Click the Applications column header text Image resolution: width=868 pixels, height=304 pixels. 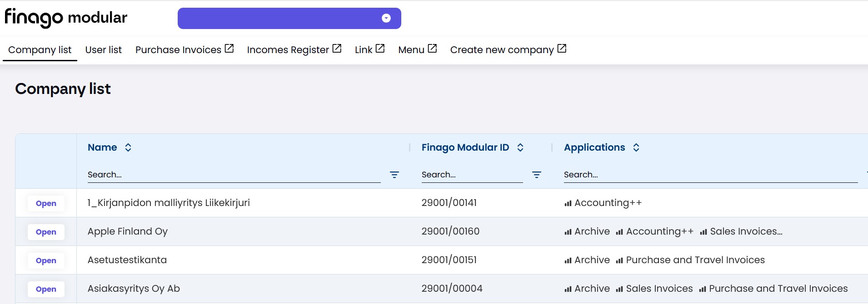point(594,147)
